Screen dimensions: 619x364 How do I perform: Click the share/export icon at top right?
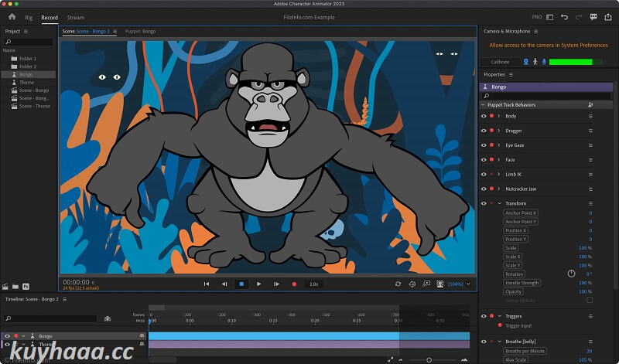[608, 17]
